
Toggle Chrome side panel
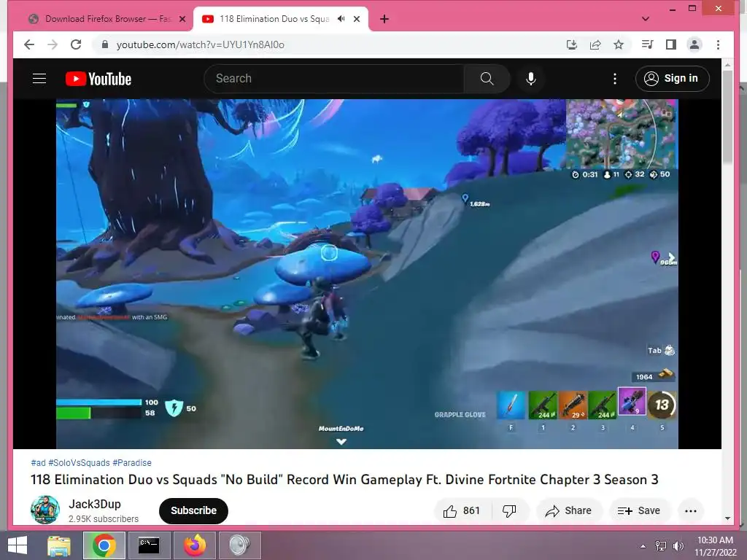671,44
